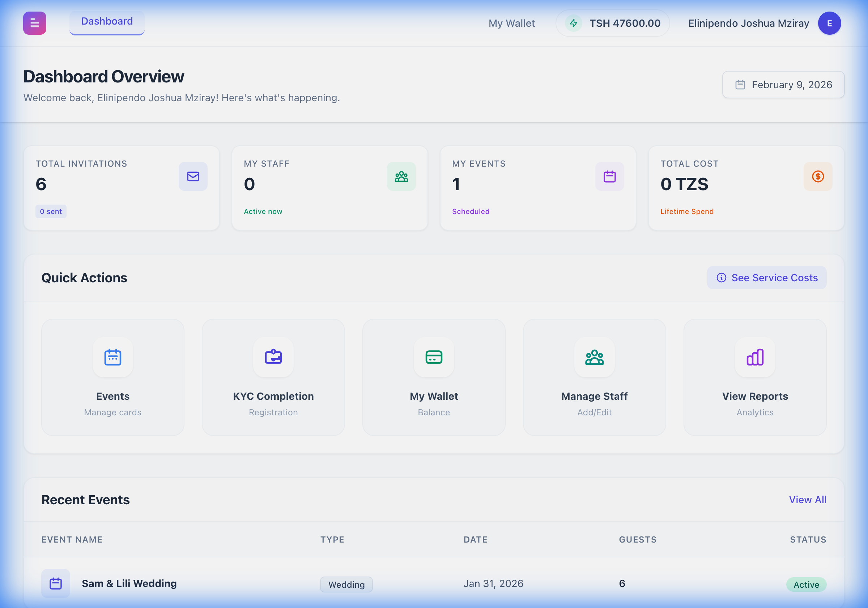Click the credit card icon on My Wallet action

[x=434, y=357]
